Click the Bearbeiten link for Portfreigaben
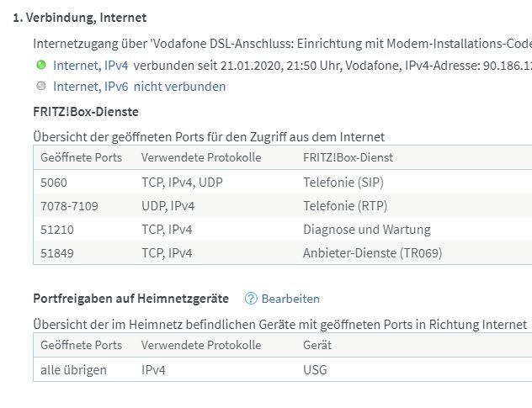The image size is (532, 408). pyautogui.click(x=290, y=299)
